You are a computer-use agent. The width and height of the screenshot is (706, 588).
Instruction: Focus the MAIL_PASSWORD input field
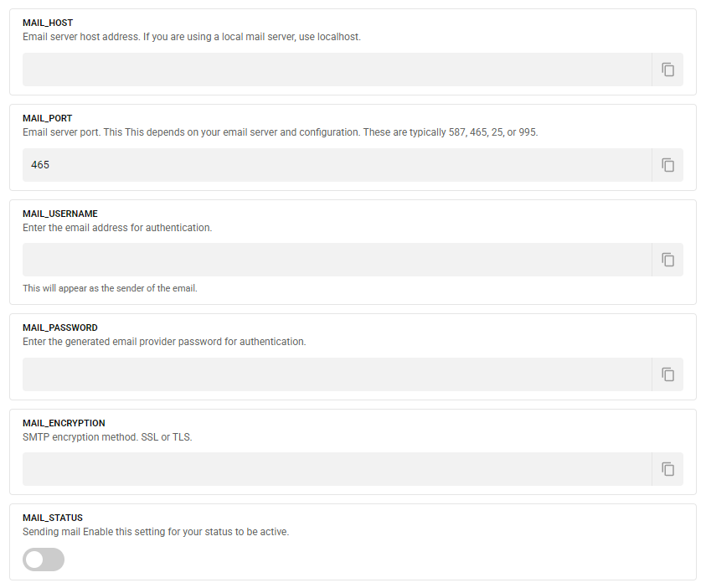coord(337,374)
